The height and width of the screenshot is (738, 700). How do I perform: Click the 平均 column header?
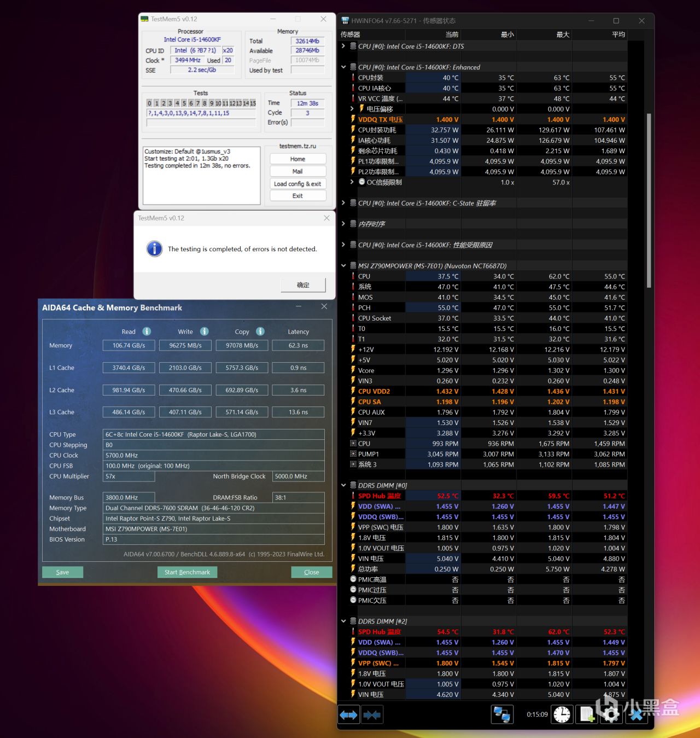point(600,34)
